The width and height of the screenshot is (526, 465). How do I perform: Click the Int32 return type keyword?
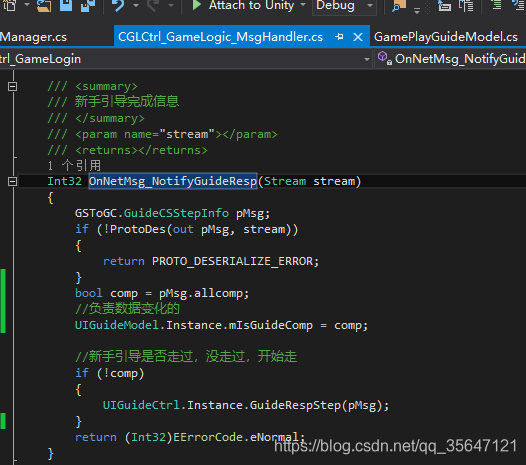coord(64,182)
